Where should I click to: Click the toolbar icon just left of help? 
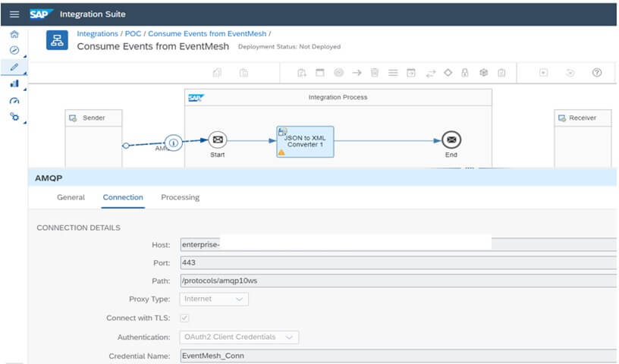pos(570,73)
